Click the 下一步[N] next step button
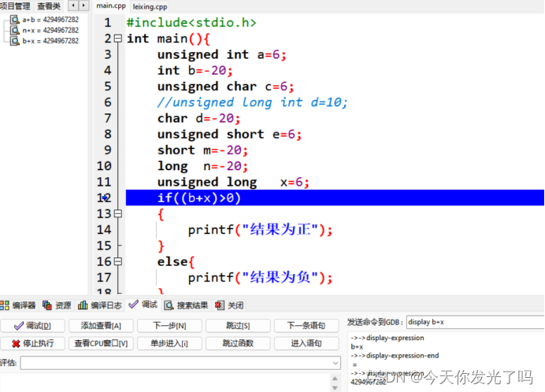 (169, 326)
